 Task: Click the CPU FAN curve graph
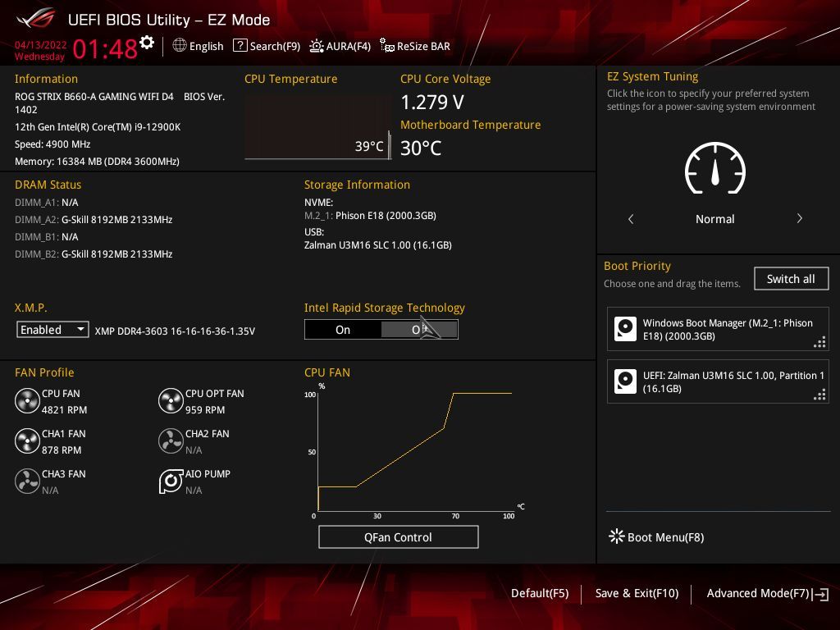tap(415, 450)
